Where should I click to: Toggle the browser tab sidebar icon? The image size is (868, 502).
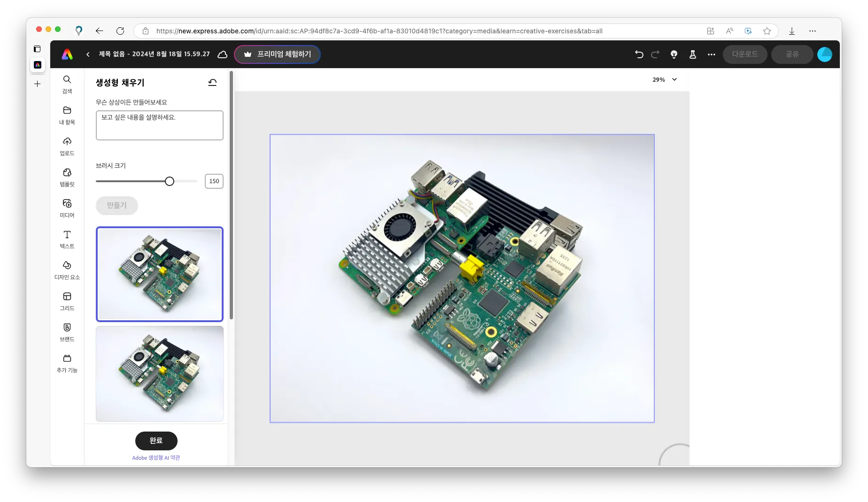[38, 49]
